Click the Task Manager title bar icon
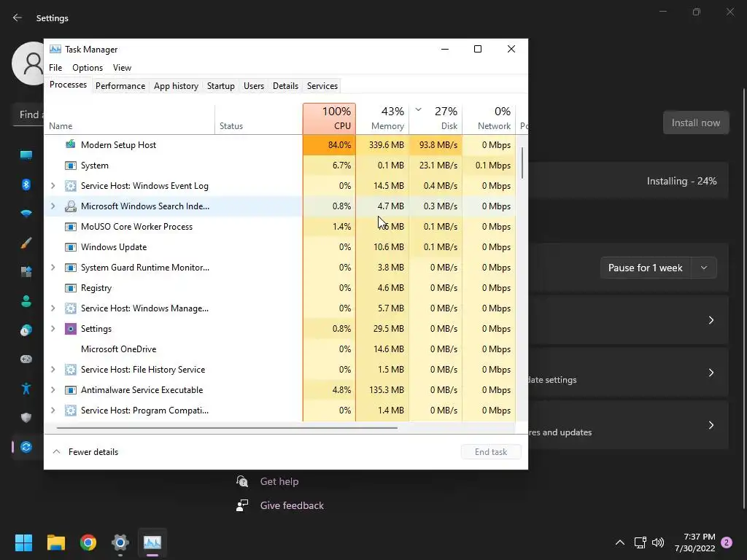This screenshot has height=560, width=747. coord(55,49)
